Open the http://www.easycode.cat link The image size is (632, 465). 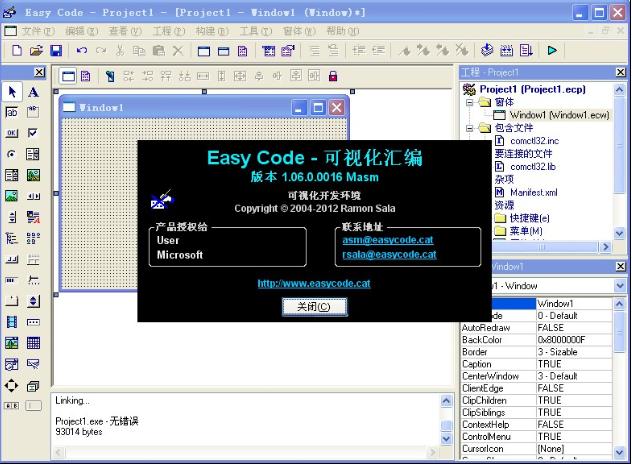coord(314,284)
